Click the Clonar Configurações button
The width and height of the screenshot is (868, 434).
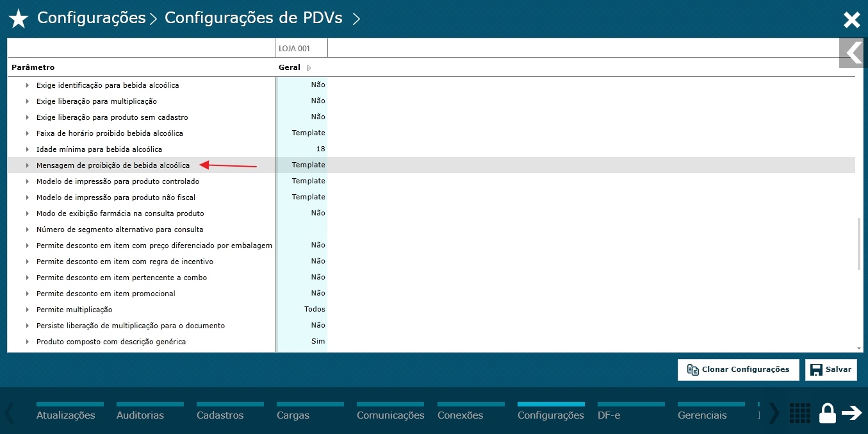pyautogui.click(x=738, y=369)
